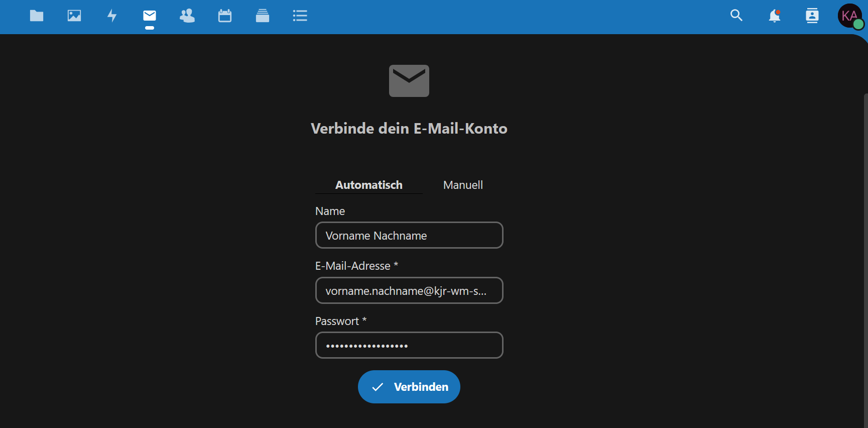Click the Name input field
868x428 pixels.
click(409, 236)
